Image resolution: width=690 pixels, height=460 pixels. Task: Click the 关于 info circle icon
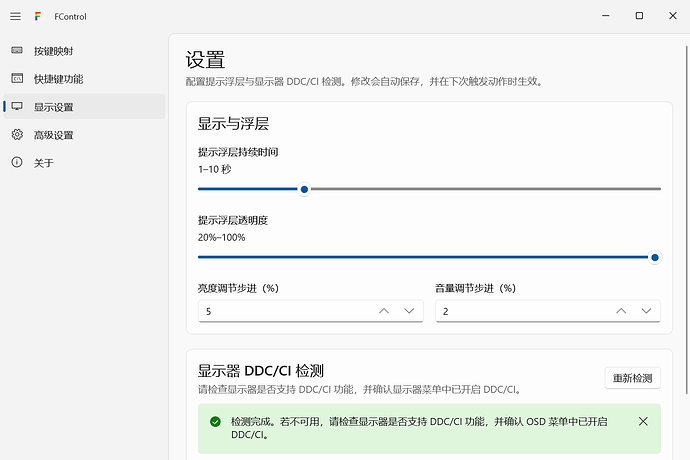[17, 162]
